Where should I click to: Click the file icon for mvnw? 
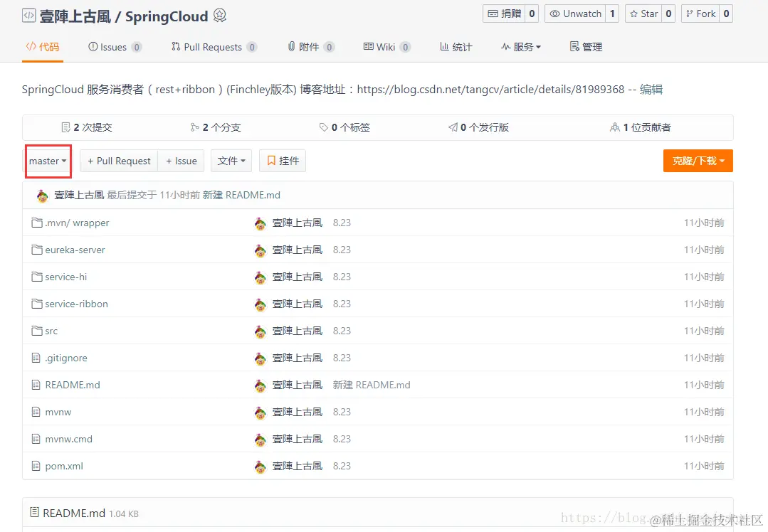point(36,412)
